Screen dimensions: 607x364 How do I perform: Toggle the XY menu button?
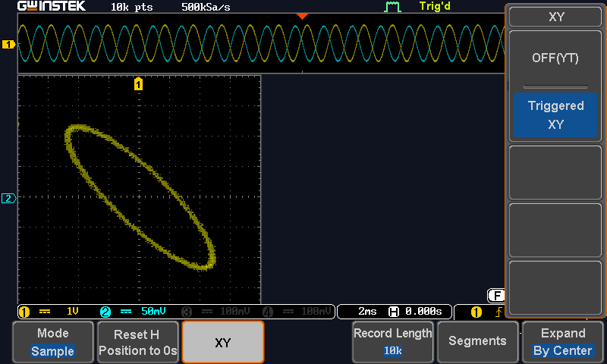(x=223, y=342)
